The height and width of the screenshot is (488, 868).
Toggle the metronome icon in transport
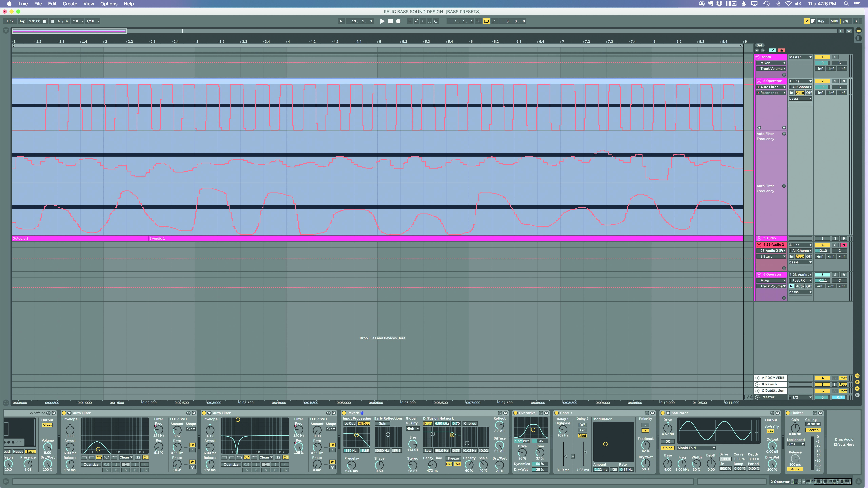(76, 21)
